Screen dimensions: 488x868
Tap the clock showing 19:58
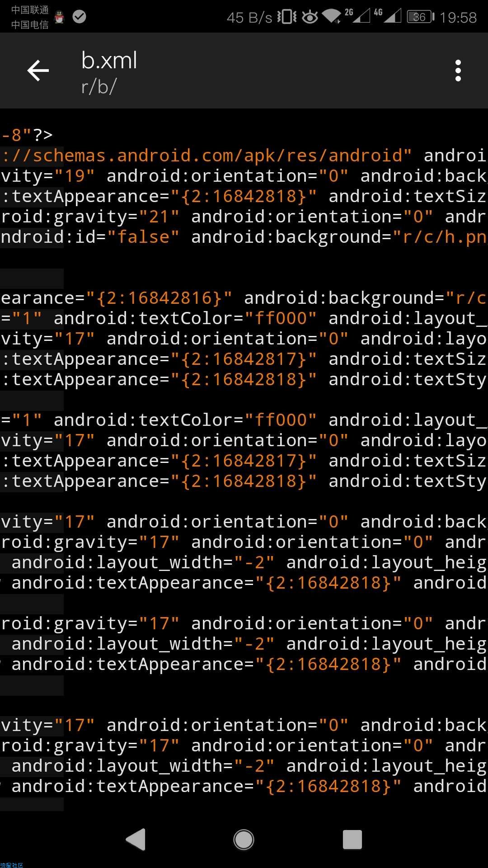click(x=458, y=18)
